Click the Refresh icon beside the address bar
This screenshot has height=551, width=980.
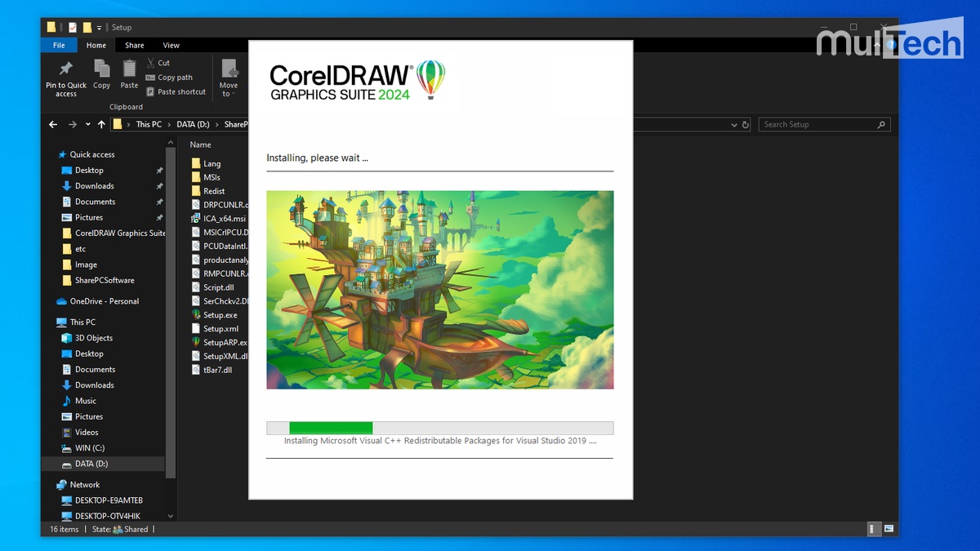coord(743,124)
